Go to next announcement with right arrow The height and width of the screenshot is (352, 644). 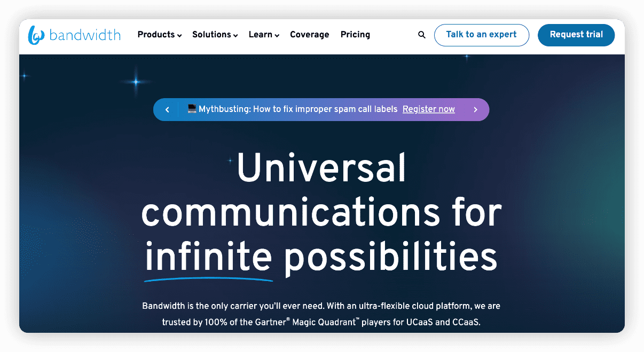click(x=475, y=109)
